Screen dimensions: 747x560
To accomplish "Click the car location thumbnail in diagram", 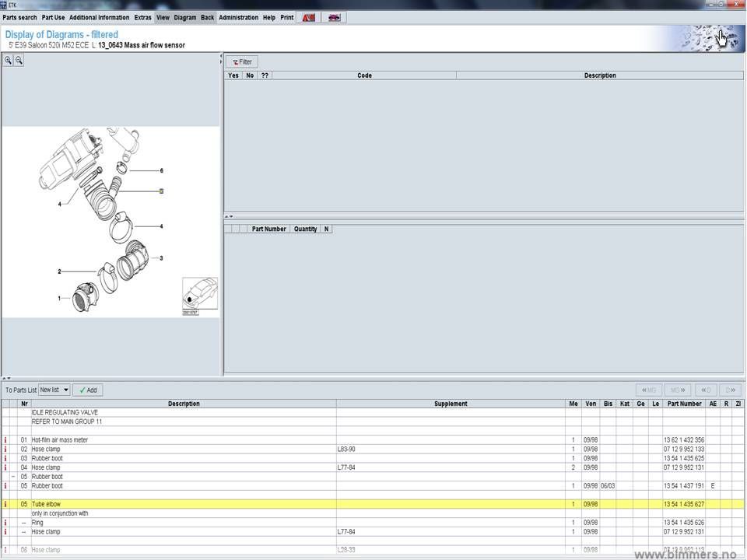I will (x=200, y=294).
